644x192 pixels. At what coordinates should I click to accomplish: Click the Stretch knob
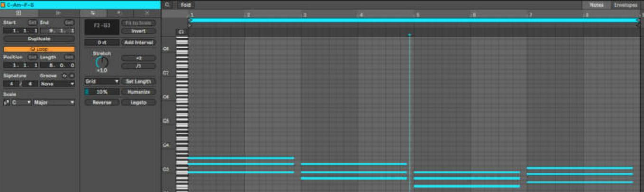(102, 62)
